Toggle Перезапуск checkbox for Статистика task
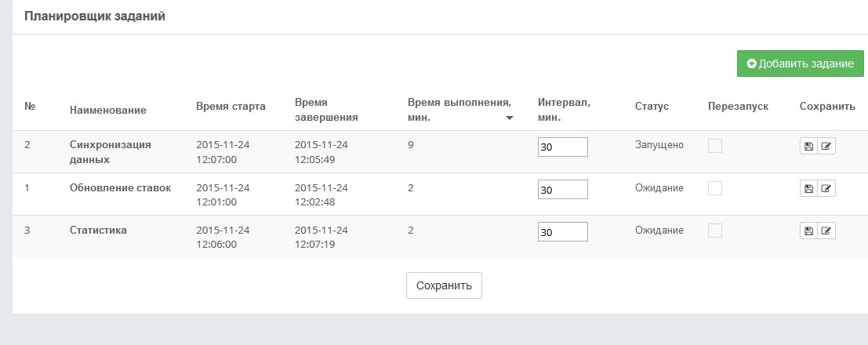 click(715, 231)
